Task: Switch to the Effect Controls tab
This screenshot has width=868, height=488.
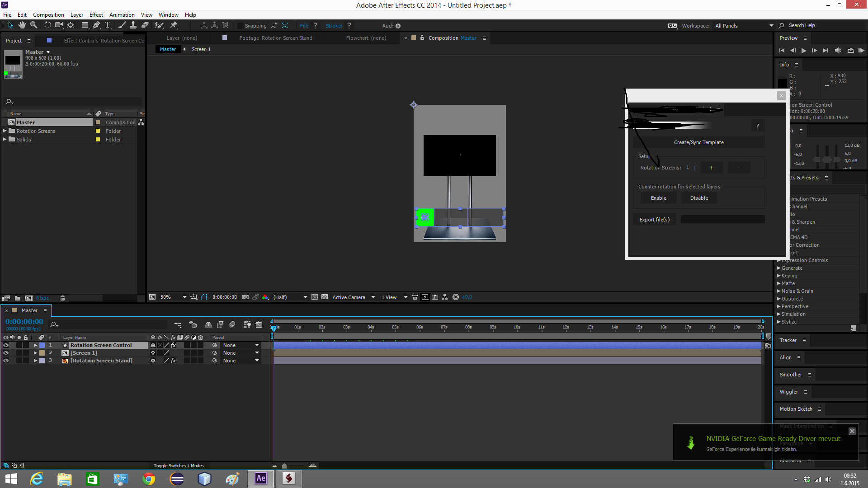Action: [x=104, y=41]
